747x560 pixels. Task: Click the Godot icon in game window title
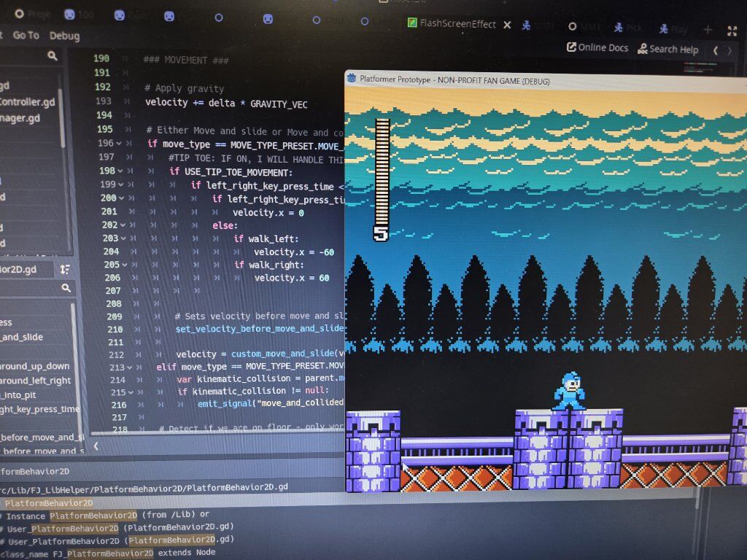click(352, 79)
